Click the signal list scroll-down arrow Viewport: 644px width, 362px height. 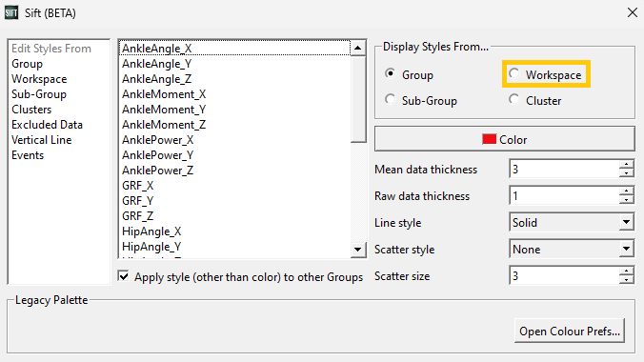coord(358,249)
